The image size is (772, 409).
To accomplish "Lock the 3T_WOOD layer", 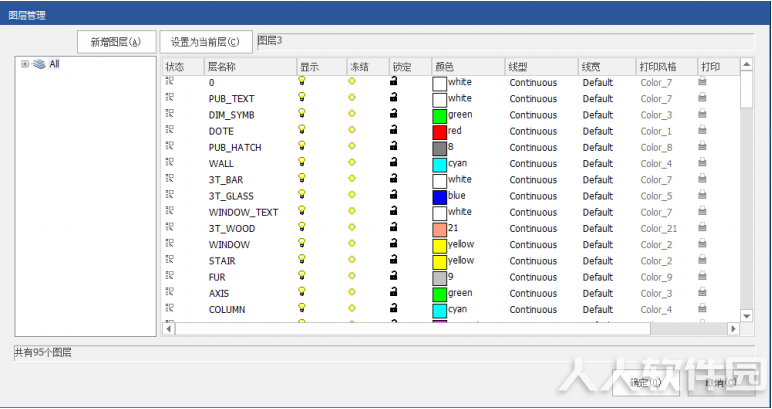I will coord(393,227).
